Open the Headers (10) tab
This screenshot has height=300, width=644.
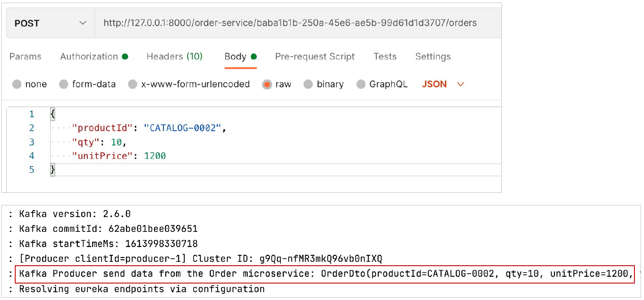point(175,56)
